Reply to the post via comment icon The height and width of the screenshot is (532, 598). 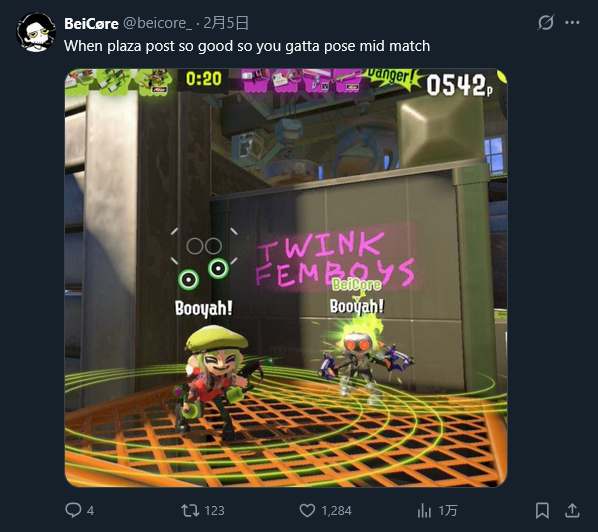73,510
